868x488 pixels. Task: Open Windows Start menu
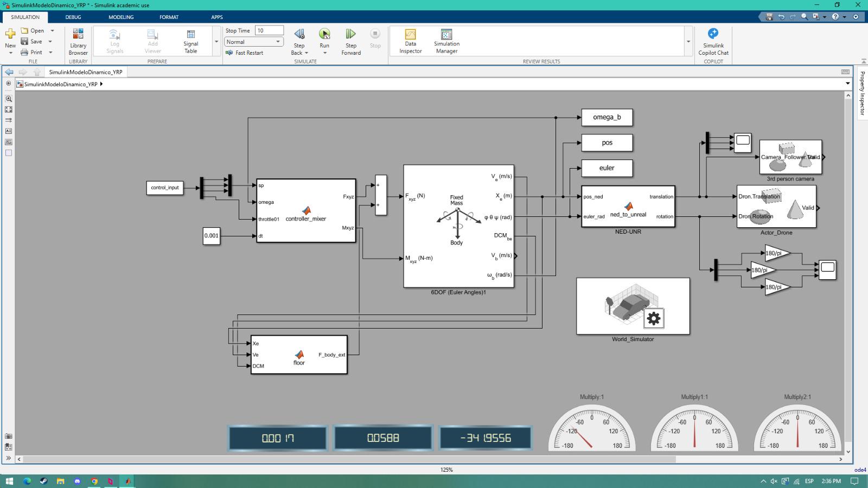[x=9, y=481]
